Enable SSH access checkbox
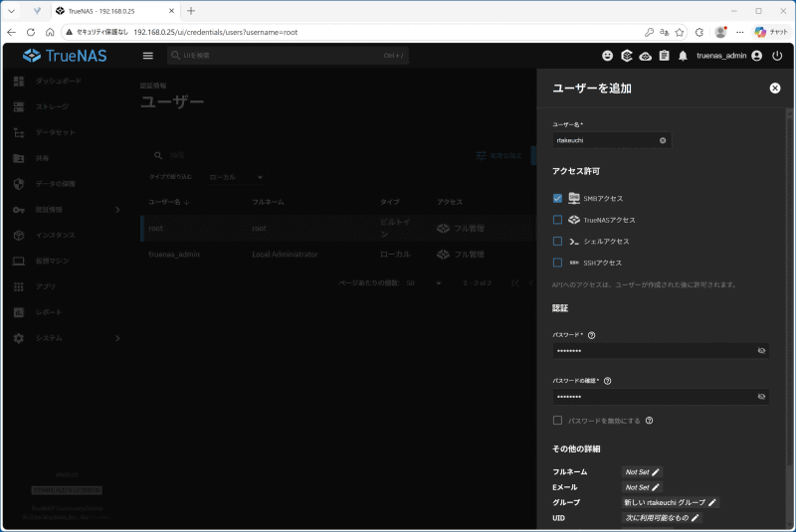The image size is (796, 532). (557, 263)
